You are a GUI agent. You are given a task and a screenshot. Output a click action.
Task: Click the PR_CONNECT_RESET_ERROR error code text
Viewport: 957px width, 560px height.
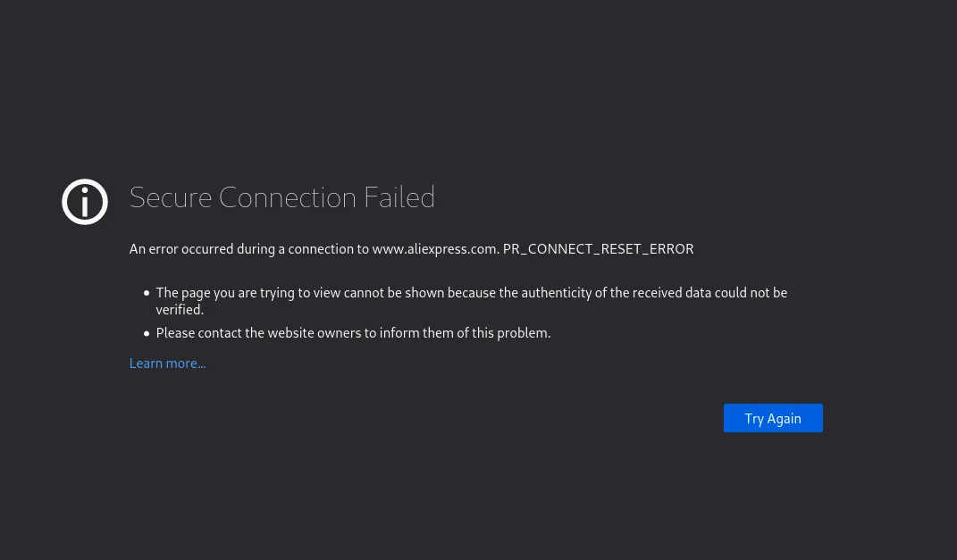pyautogui.click(x=598, y=249)
